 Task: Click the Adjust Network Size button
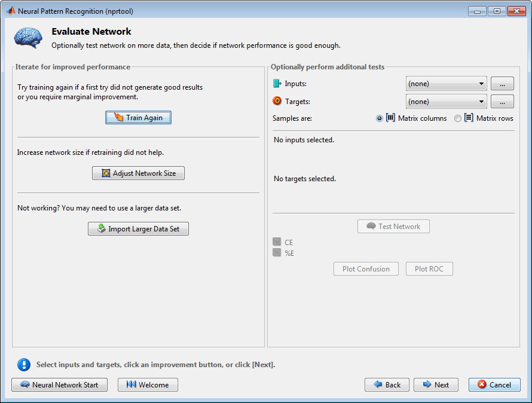coord(138,173)
